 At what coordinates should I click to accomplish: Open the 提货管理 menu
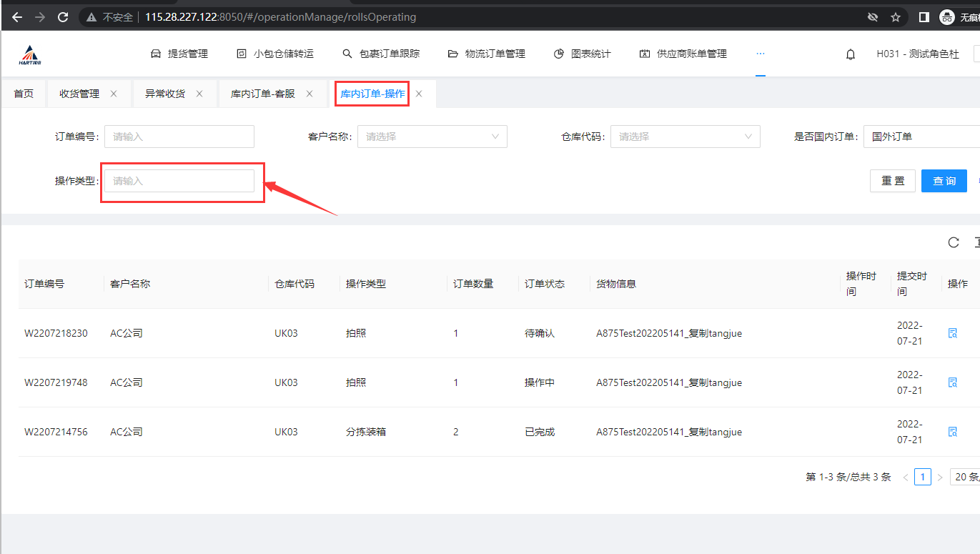point(179,54)
